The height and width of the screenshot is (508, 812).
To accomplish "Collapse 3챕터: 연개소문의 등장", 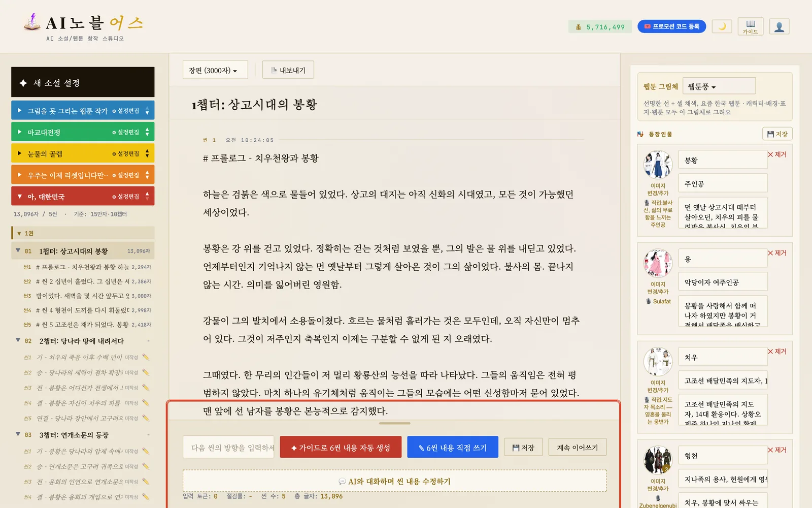I will (x=18, y=434).
